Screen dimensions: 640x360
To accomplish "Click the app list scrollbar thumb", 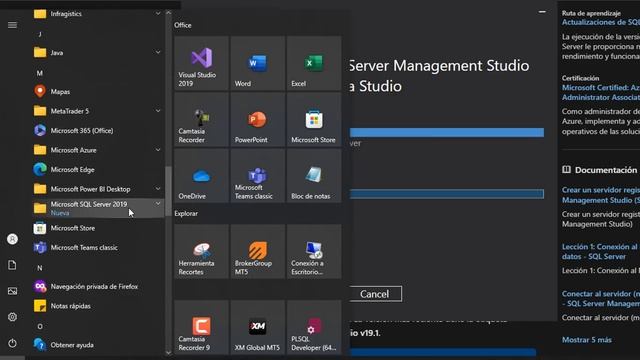I will pos(168,191).
